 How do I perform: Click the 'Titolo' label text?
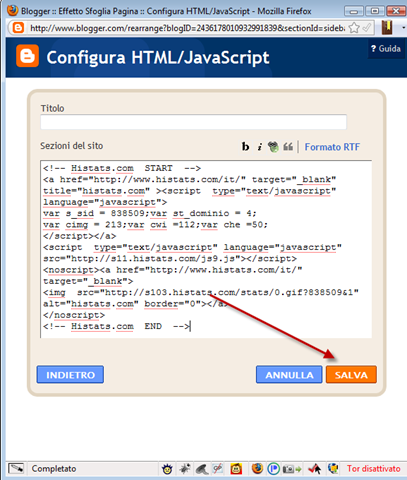pyautogui.click(x=52, y=108)
